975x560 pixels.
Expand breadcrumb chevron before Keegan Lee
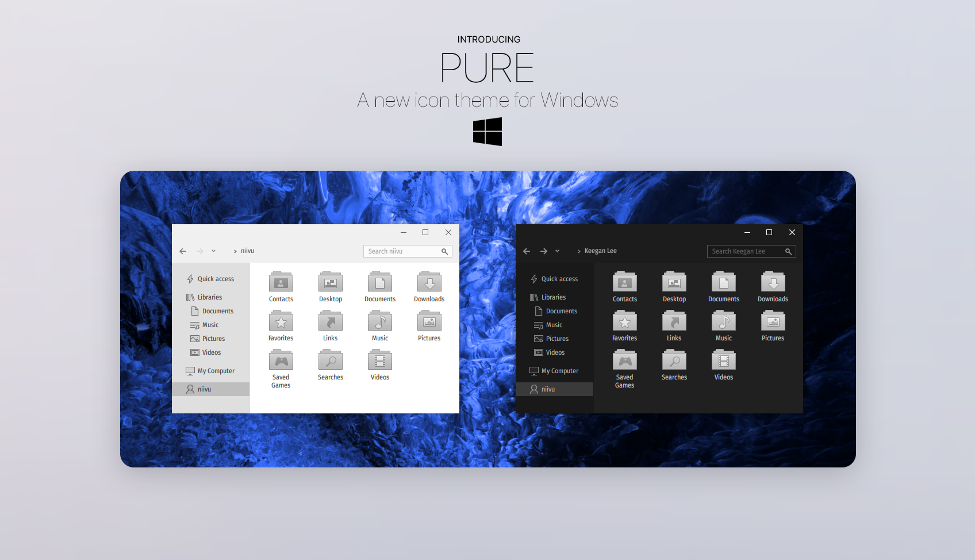[579, 251]
